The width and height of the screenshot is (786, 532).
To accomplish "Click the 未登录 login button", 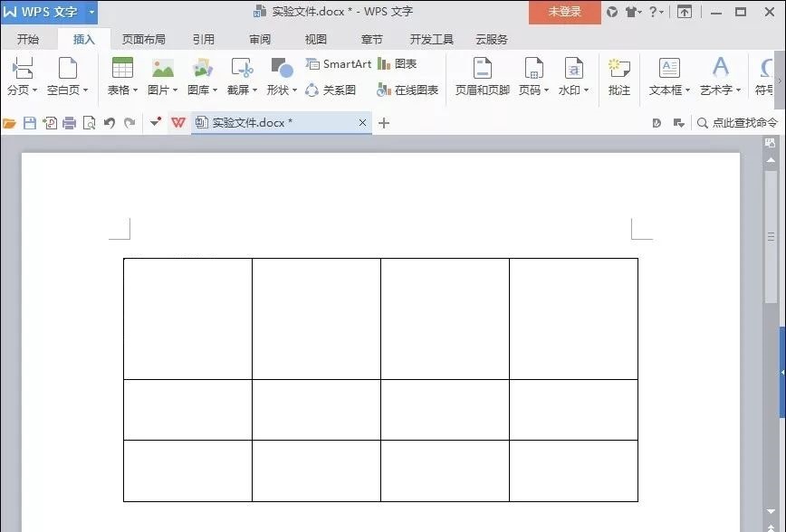I will [565, 12].
